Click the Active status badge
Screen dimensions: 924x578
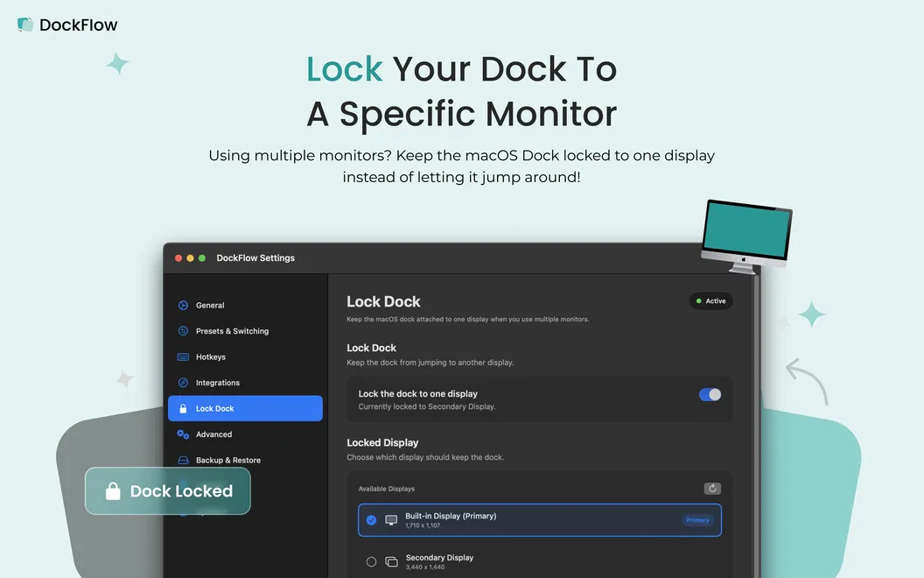(711, 300)
